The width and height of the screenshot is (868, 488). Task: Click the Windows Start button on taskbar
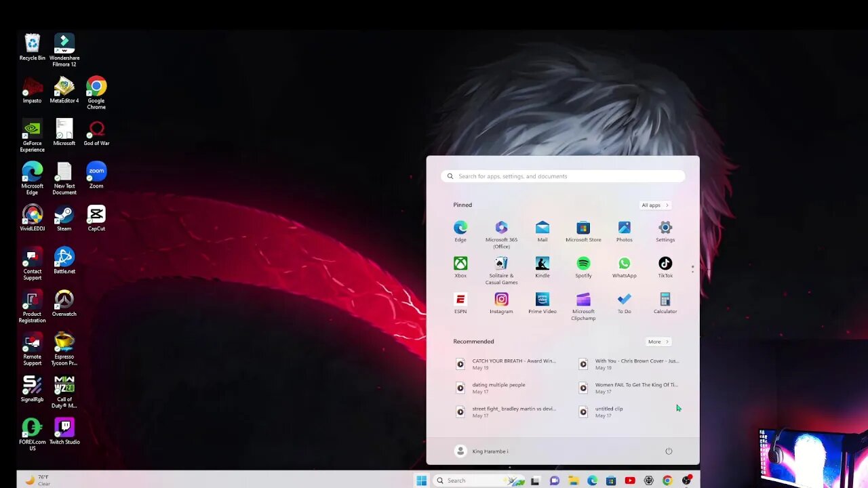421,481
